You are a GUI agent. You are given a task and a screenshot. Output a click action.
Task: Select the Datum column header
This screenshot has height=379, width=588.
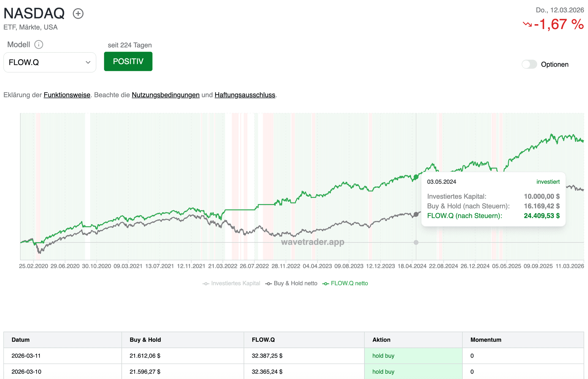pos(20,340)
